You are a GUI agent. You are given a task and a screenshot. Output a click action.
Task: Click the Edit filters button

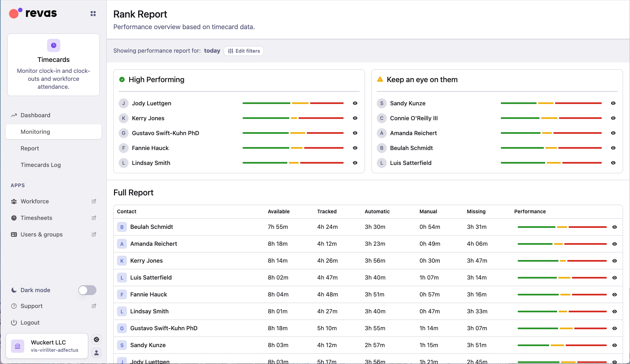(244, 51)
